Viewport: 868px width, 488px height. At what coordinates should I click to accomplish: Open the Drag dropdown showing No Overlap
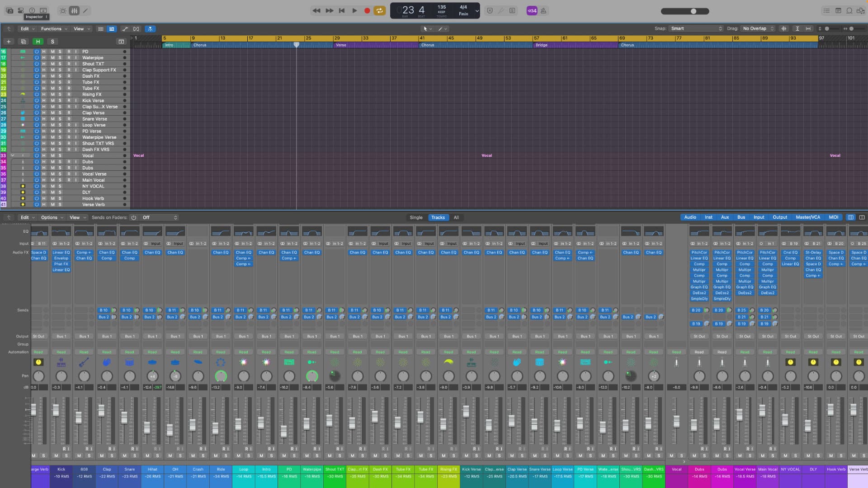coord(756,28)
